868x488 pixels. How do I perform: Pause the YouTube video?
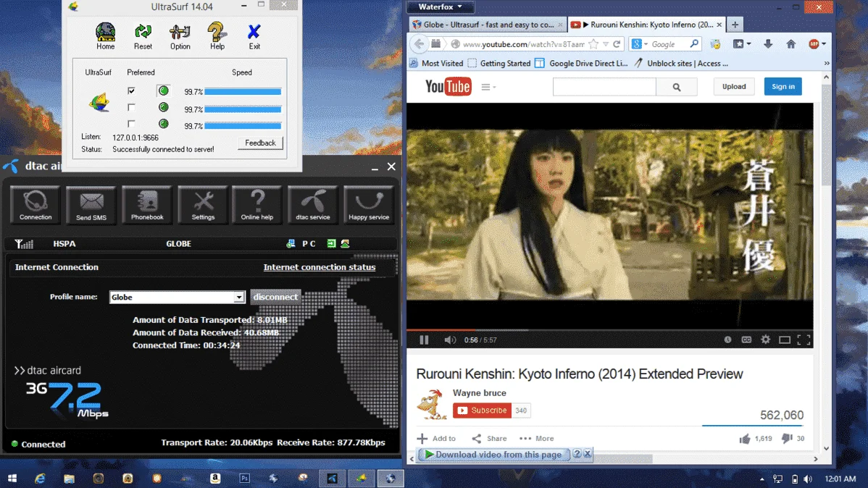(424, 340)
